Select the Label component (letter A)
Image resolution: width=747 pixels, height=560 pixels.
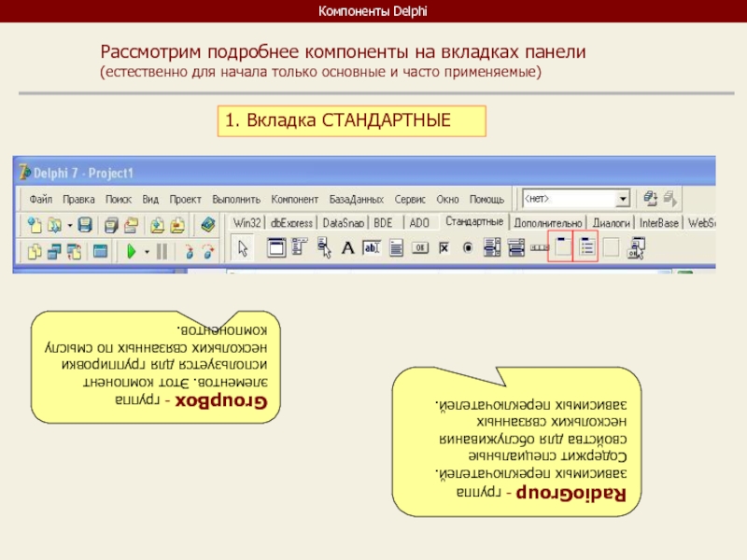tap(347, 248)
